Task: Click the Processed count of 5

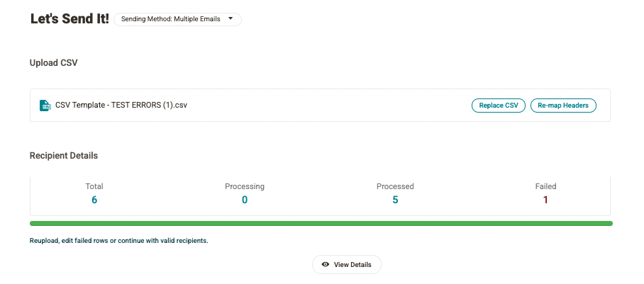Action: pyautogui.click(x=395, y=200)
